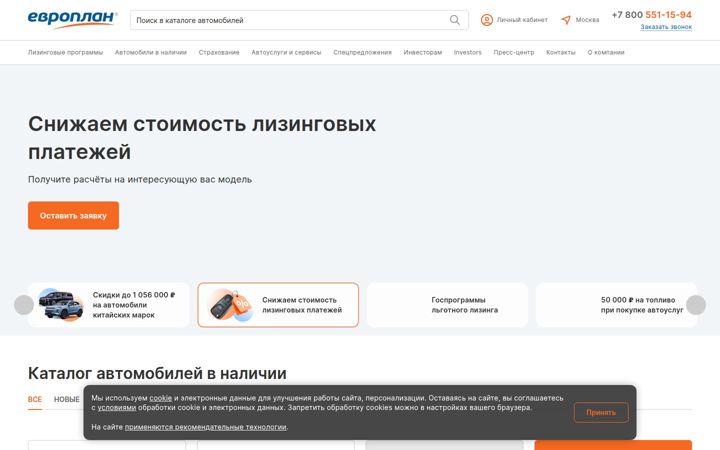
Task: Click the search magnifier icon
Action: coord(455,20)
